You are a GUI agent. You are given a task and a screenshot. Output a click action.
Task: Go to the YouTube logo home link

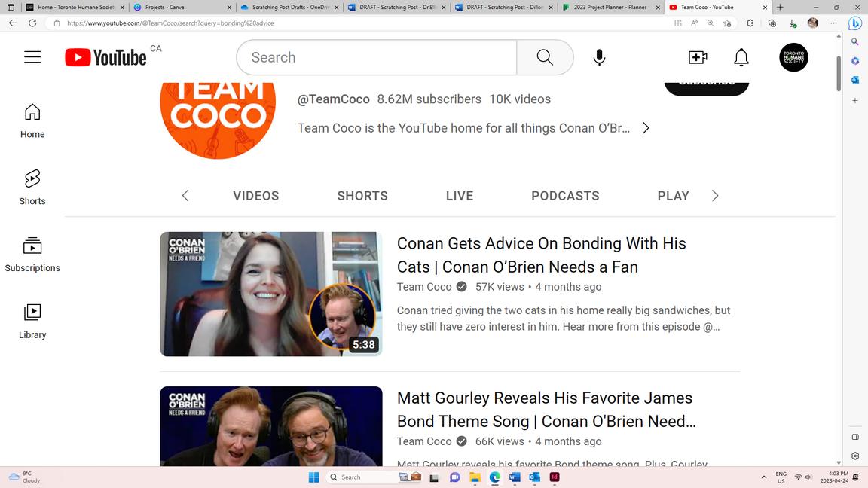105,57
